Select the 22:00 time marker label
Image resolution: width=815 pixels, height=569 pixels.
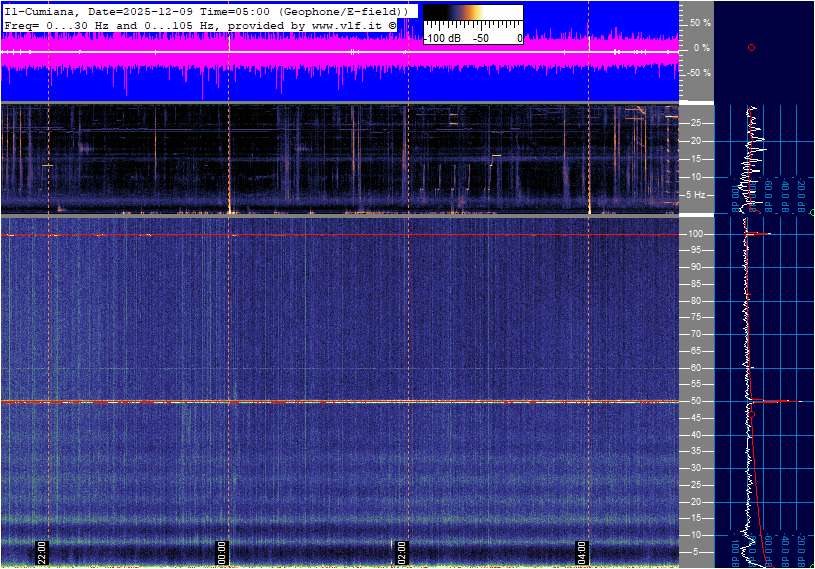pos(42,552)
